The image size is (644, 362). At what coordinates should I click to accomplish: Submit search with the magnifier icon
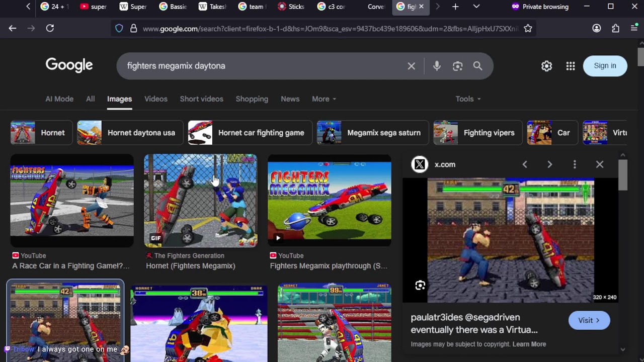point(477,66)
